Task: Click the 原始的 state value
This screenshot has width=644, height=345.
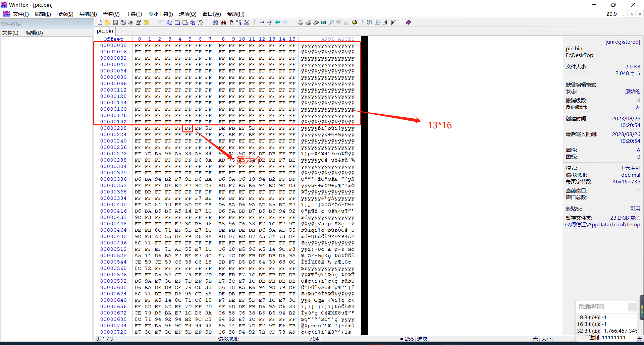Action: pos(633,92)
